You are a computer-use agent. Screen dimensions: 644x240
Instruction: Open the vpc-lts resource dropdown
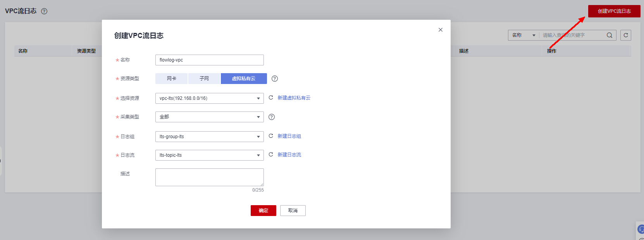pos(209,98)
